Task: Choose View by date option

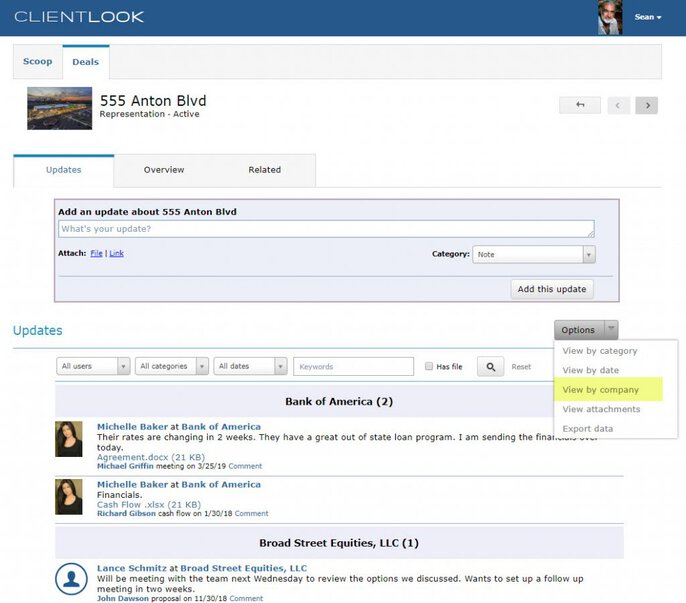Action: click(591, 370)
